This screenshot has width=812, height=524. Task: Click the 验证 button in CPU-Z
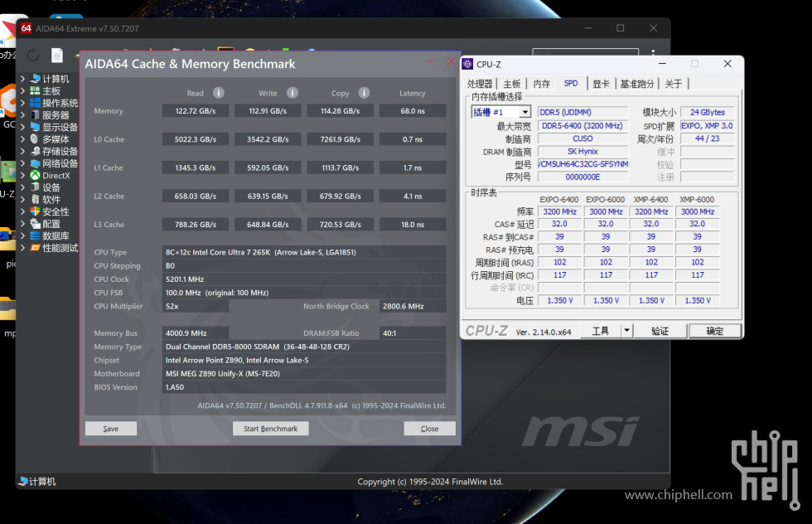660,331
